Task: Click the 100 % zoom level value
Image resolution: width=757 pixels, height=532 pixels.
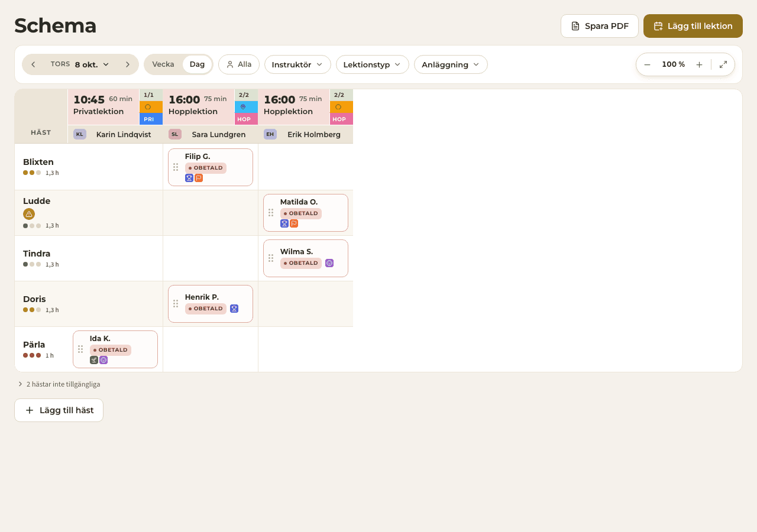Action: pos(673,64)
